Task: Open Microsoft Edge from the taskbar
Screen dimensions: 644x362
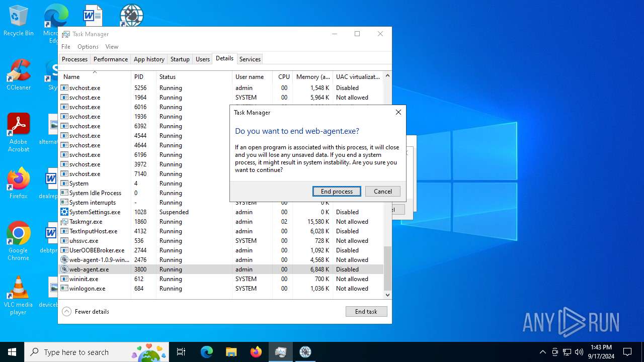Action: [207, 352]
